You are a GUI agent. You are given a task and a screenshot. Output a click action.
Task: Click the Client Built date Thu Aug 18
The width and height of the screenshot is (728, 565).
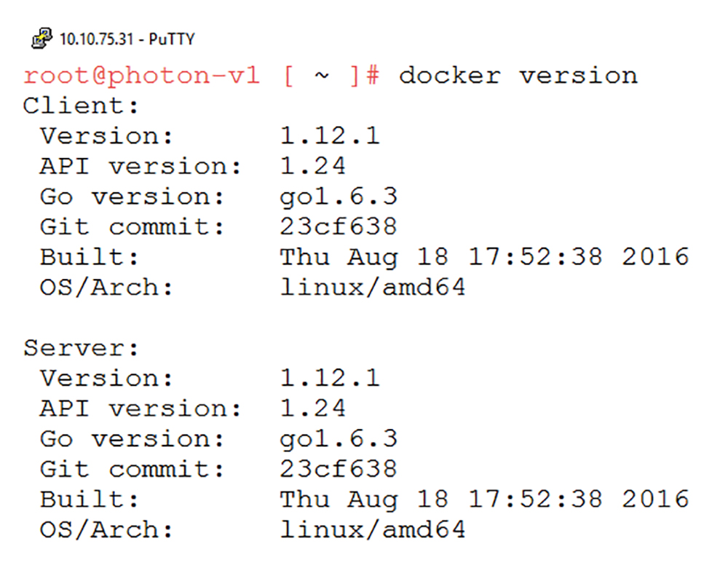pos(365,257)
